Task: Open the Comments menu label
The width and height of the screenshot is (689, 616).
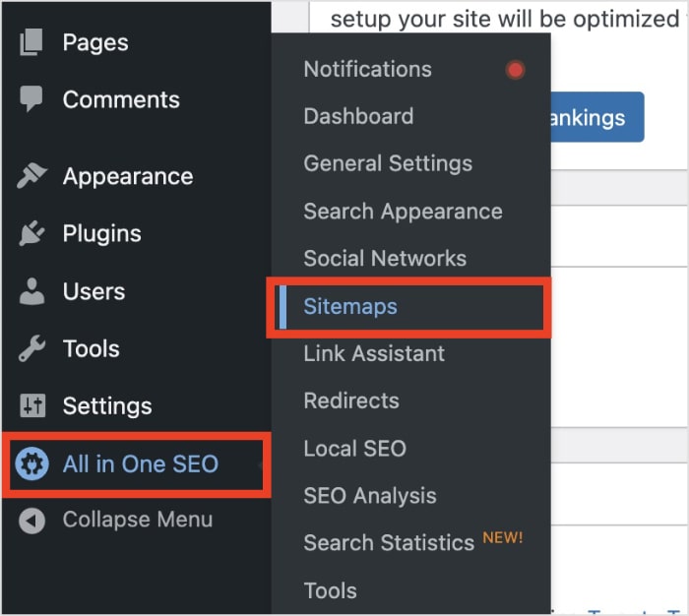Action: (x=121, y=99)
